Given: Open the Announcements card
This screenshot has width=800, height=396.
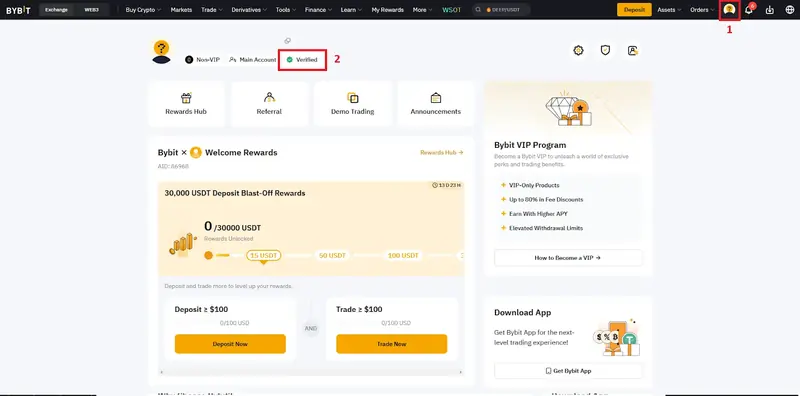Looking at the screenshot, I should [x=436, y=104].
